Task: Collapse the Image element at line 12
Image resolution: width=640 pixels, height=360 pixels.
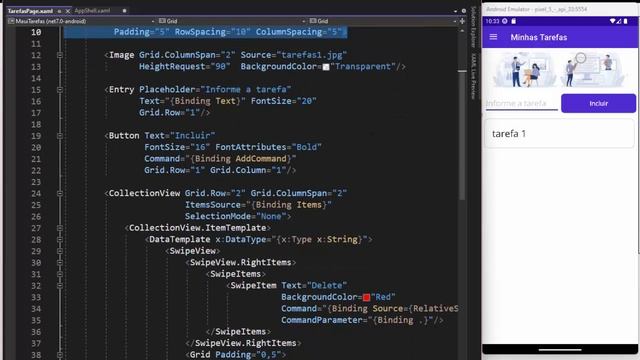Action: (60, 55)
